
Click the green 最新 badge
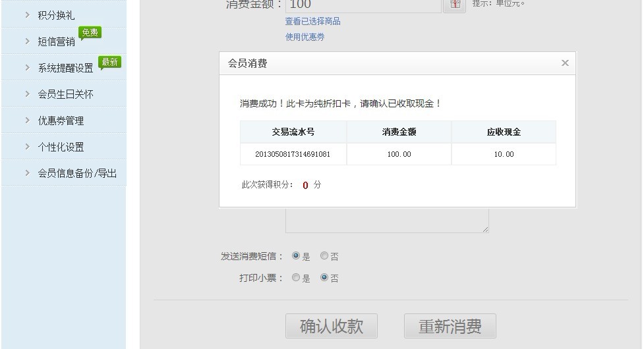(x=109, y=63)
